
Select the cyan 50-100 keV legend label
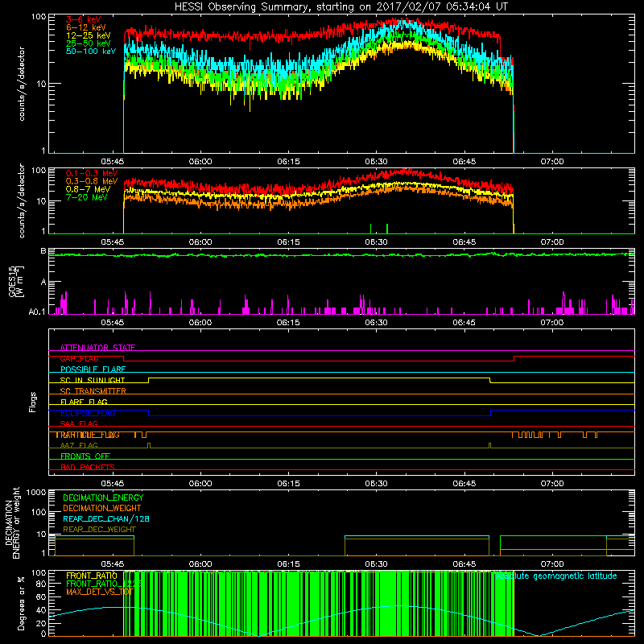coord(91,52)
